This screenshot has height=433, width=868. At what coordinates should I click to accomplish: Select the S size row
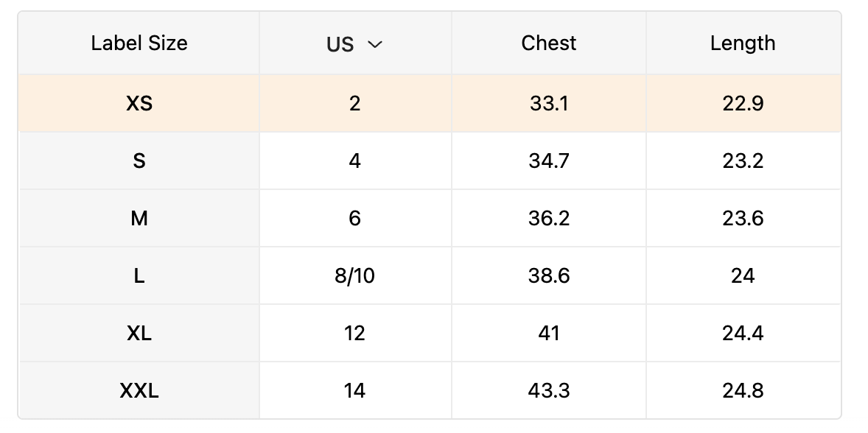pos(139,161)
